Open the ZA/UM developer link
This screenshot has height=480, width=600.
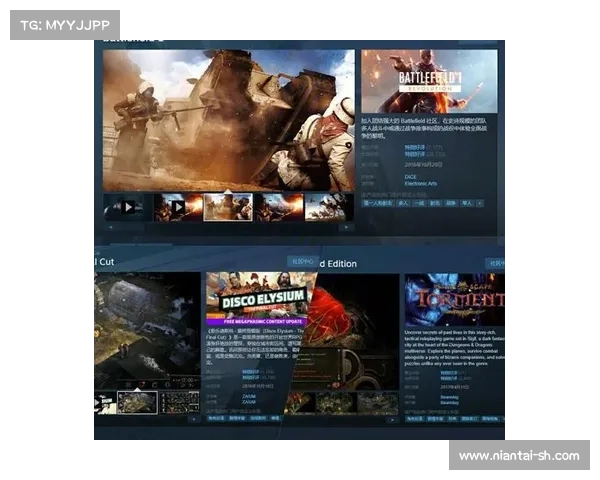tap(249, 397)
